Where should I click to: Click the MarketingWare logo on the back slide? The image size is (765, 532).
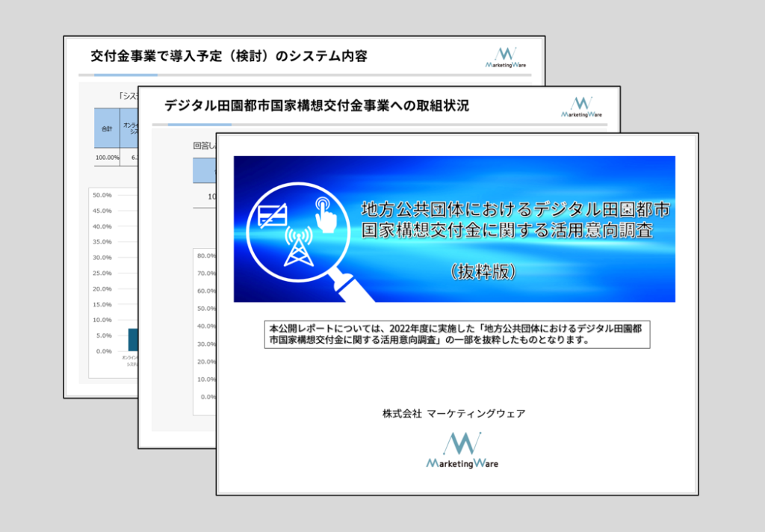coord(506,58)
